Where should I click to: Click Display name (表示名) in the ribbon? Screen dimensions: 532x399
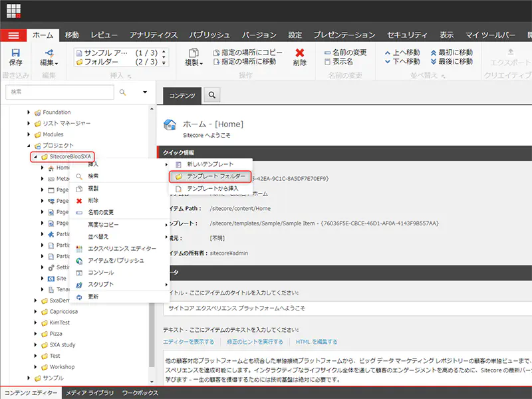click(338, 61)
